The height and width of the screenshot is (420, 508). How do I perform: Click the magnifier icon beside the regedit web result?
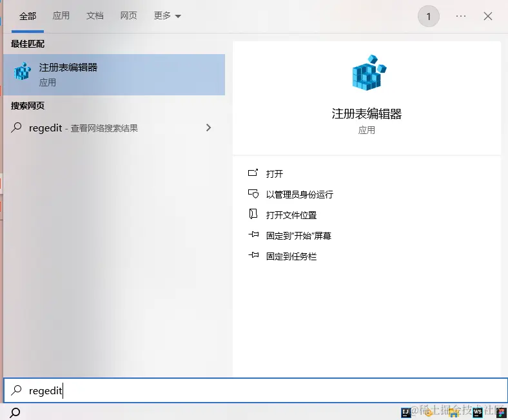16,128
